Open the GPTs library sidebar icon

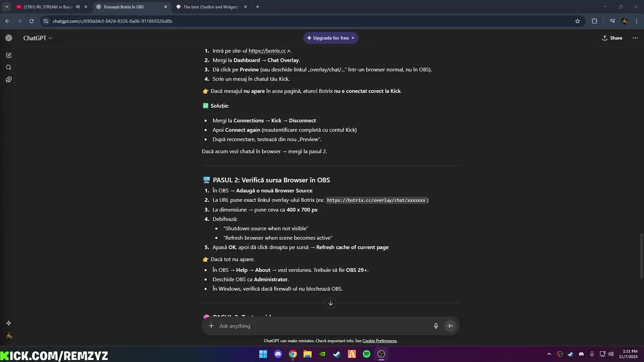[9, 79]
